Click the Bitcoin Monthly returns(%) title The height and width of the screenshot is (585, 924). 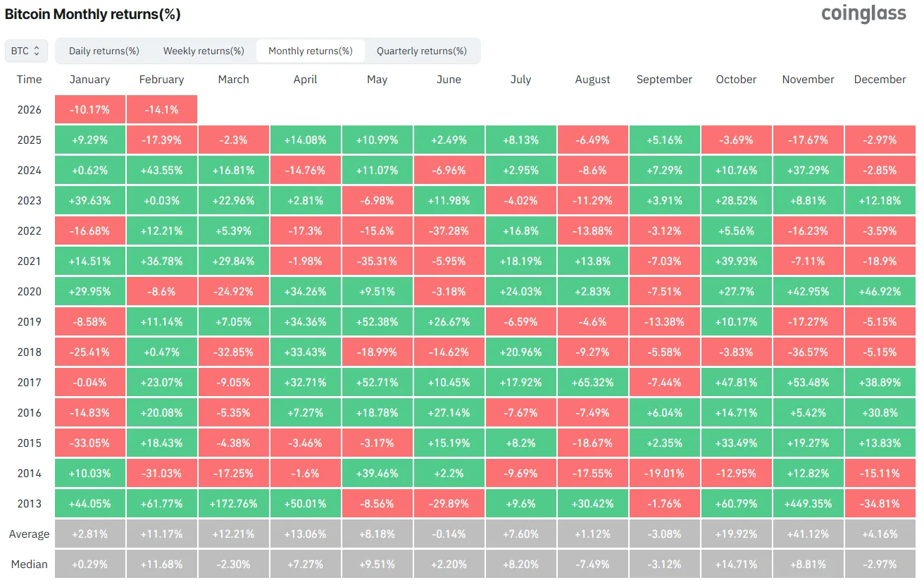coord(93,14)
